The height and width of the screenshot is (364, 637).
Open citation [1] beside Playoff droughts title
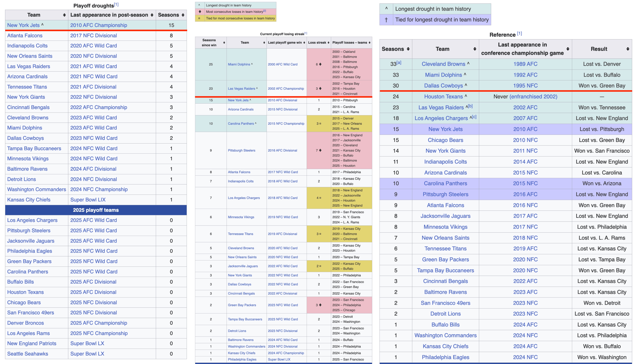(116, 4)
